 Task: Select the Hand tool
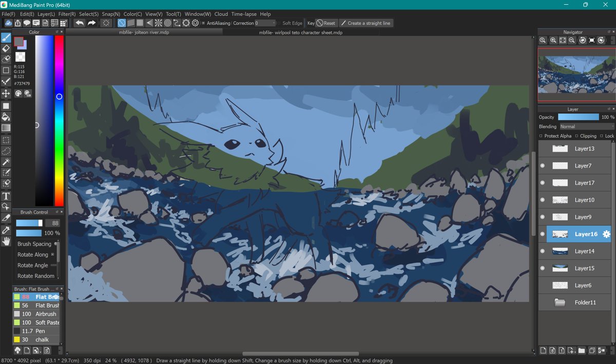6,241
